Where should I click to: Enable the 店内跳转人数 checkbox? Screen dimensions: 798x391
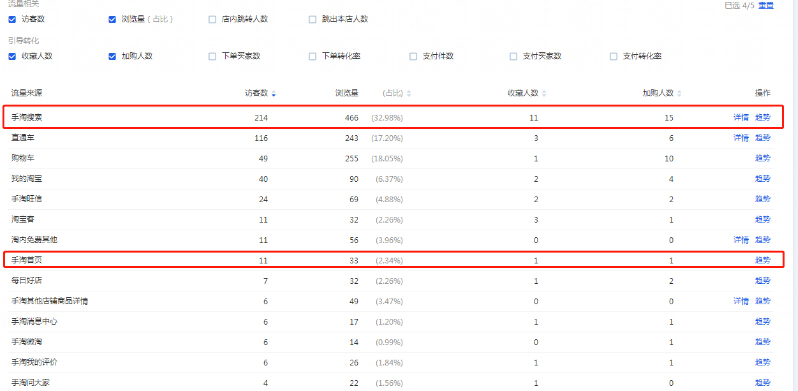(x=212, y=20)
